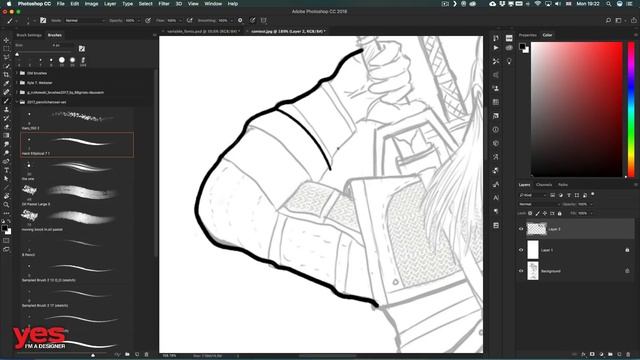Hide the Background layer eye
Image resolution: width=640 pixels, height=360 pixels.
coord(521,271)
